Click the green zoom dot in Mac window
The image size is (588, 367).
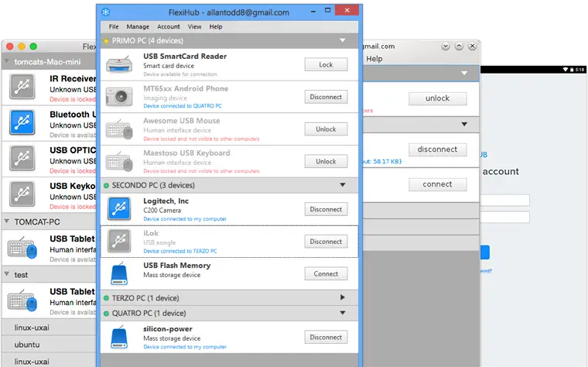coord(33,46)
